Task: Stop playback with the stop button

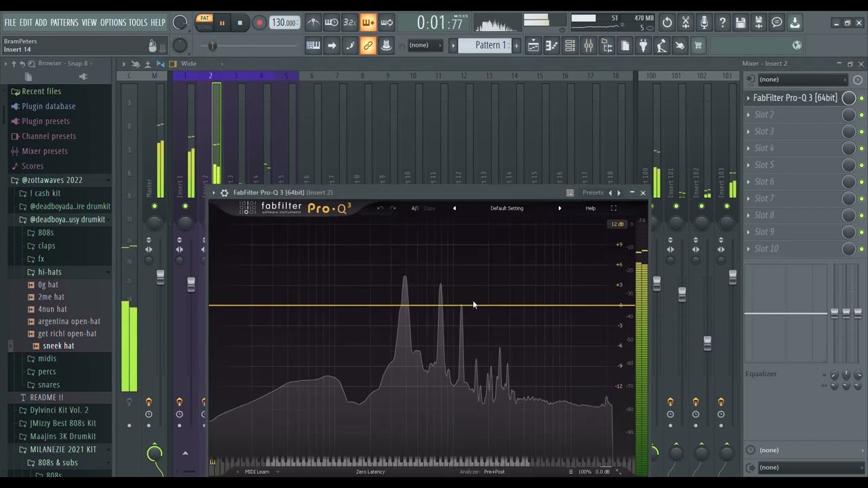Action: 240,23
